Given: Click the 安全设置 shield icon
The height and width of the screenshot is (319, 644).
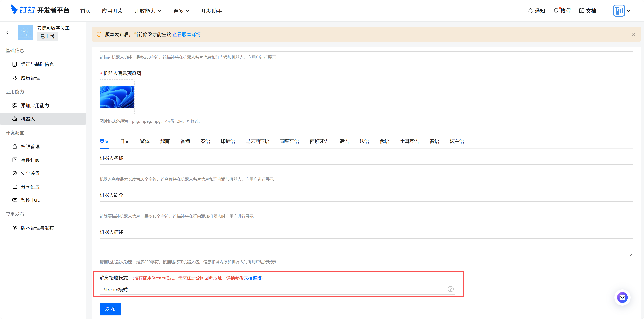Looking at the screenshot, I should 15,173.
